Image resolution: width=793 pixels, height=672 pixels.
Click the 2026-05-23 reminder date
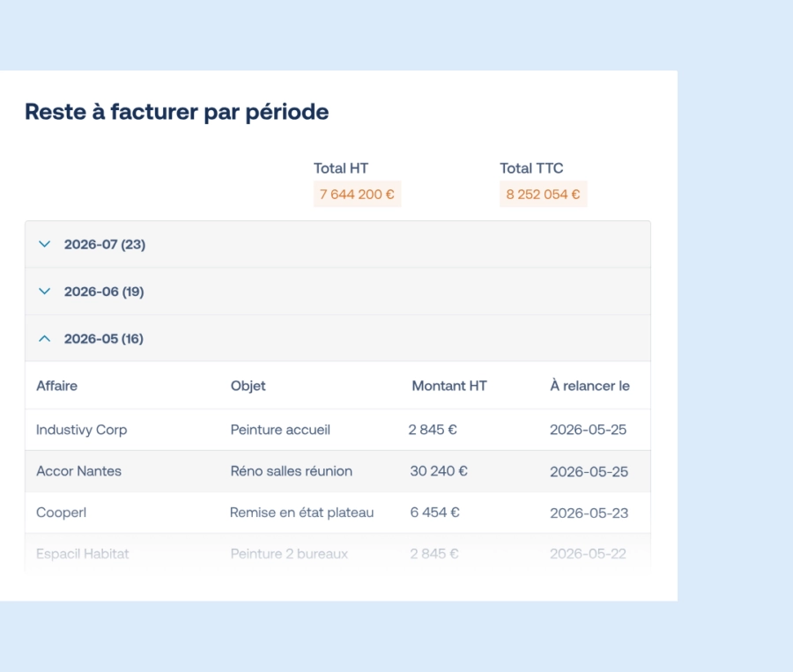(589, 513)
